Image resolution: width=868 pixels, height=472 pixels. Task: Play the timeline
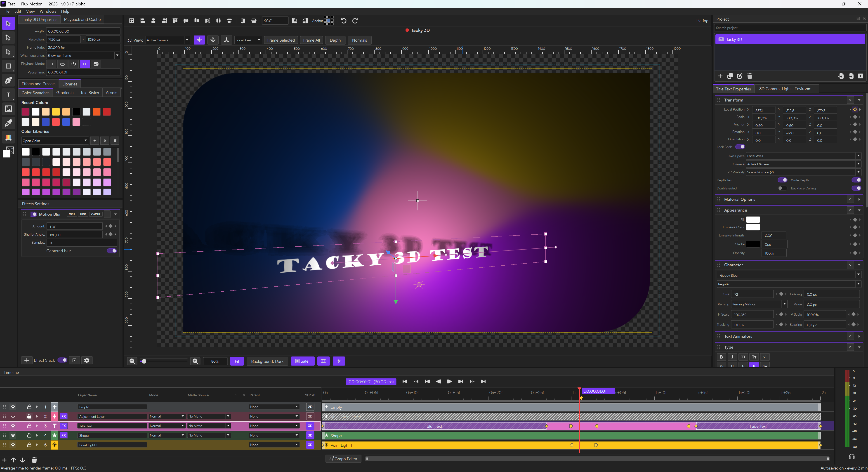coord(450,381)
